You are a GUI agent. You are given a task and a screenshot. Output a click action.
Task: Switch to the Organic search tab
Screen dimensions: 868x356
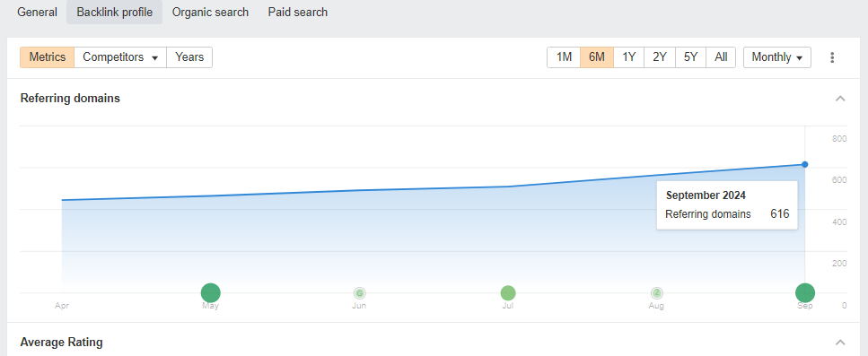tap(210, 13)
